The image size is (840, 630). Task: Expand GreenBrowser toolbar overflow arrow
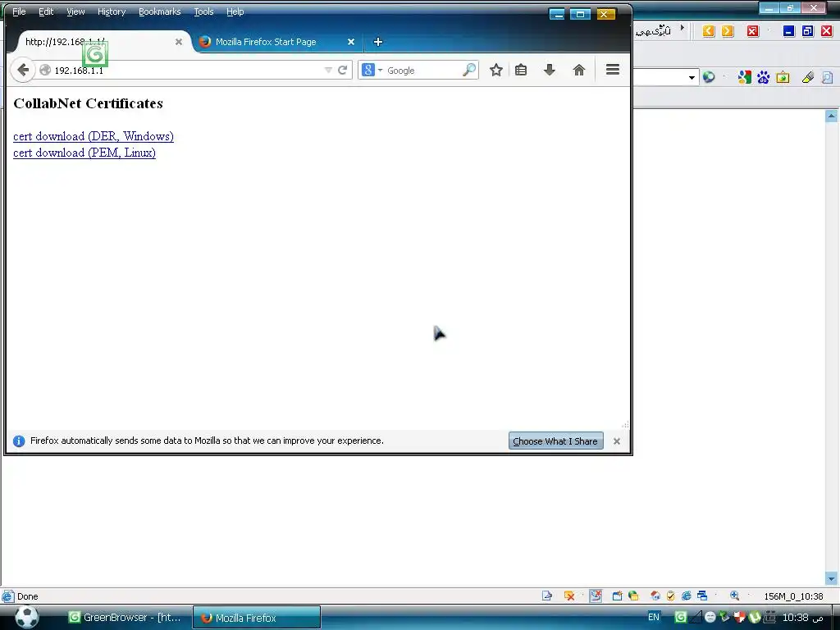(x=682, y=27)
